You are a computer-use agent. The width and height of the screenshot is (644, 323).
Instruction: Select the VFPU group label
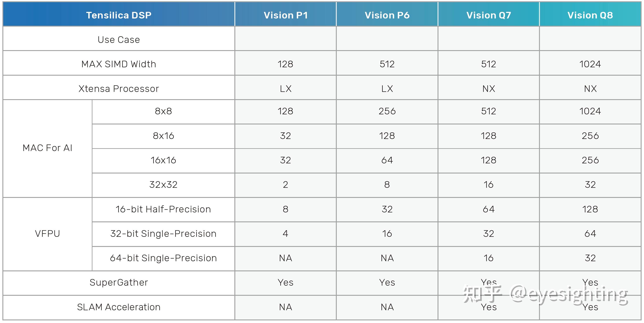[x=48, y=234]
